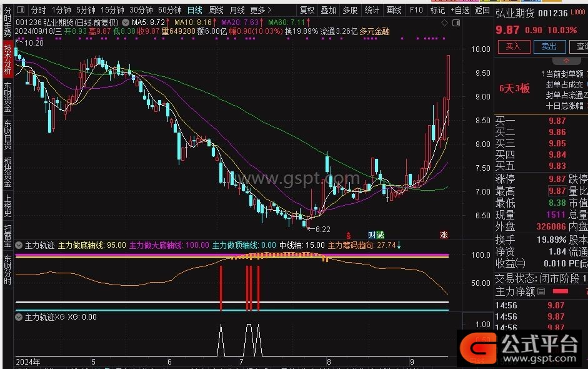The image size is (588, 369).
Task: Toggle the left panel layout icon in the toolbar
Action: [x=21, y=10]
